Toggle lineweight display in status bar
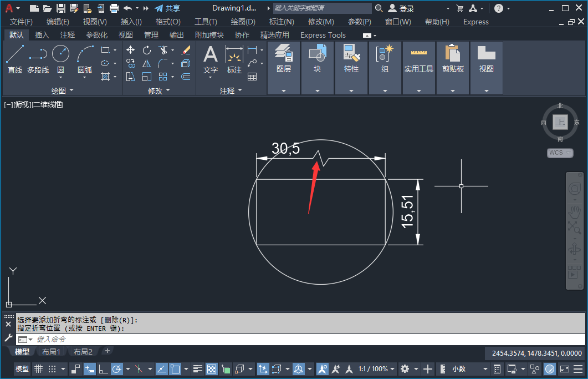Screen dimensions: 588x379 198,369
